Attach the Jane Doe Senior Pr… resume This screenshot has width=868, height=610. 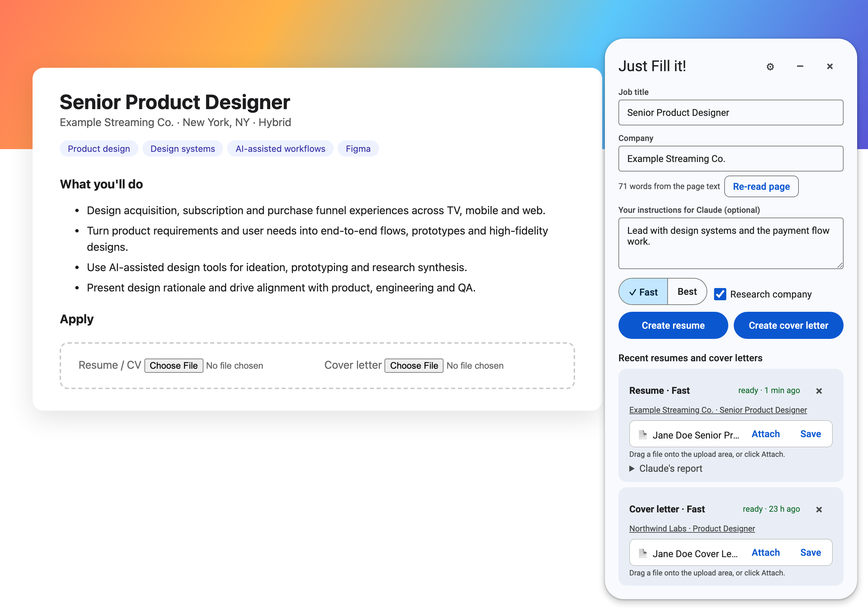(766, 434)
